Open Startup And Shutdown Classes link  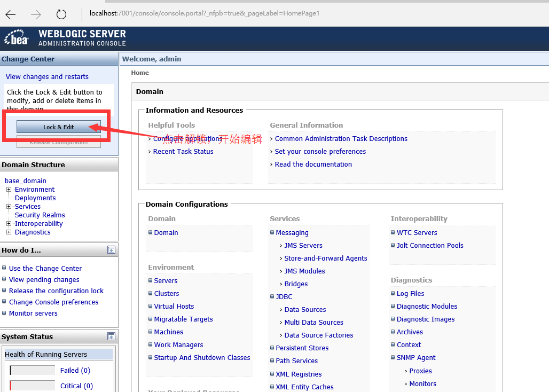tap(202, 358)
